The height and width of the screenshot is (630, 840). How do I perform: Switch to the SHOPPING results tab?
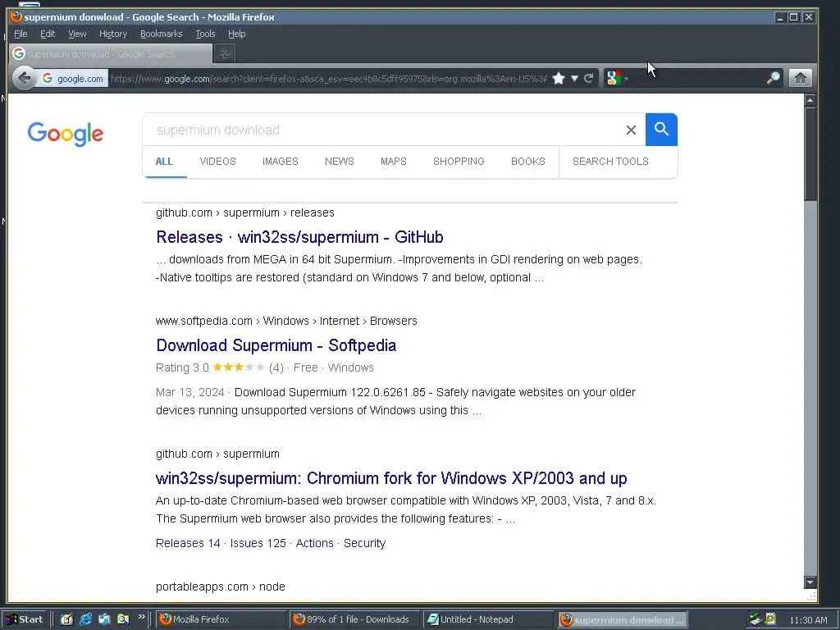click(459, 162)
